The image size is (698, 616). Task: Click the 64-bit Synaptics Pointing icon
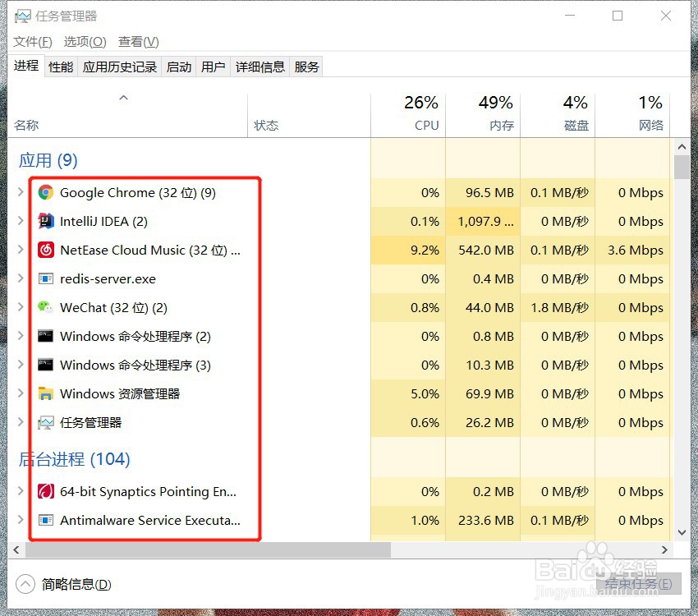click(x=47, y=491)
